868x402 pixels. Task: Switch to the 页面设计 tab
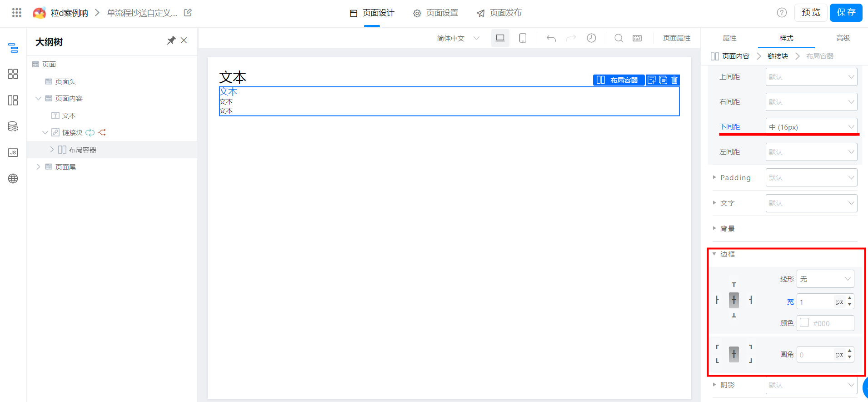click(372, 13)
